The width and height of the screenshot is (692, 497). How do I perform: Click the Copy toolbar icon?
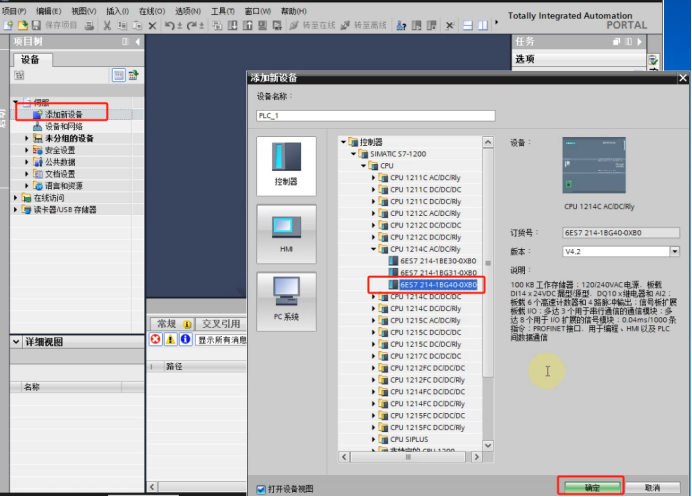[x=122, y=26]
